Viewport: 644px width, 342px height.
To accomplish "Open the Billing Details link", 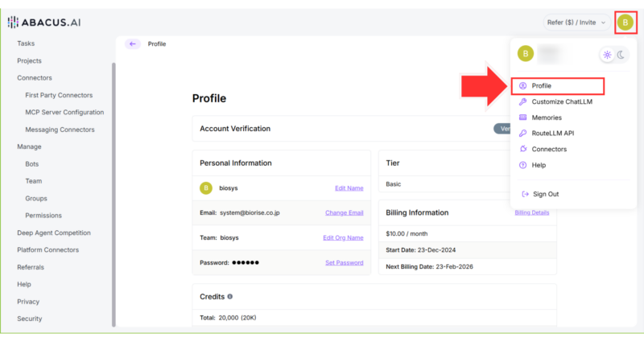I will [531, 212].
